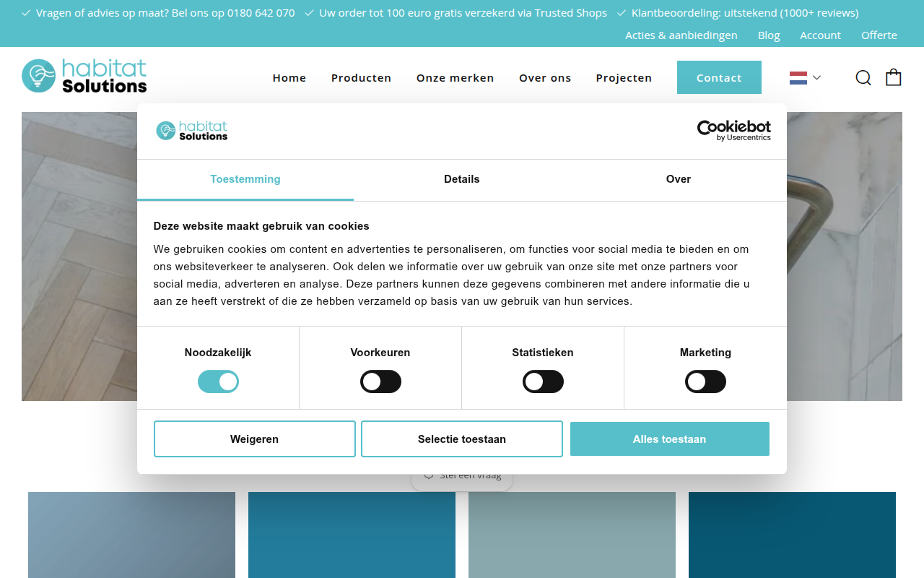
Task: Open the Producten menu item
Action: [361, 77]
